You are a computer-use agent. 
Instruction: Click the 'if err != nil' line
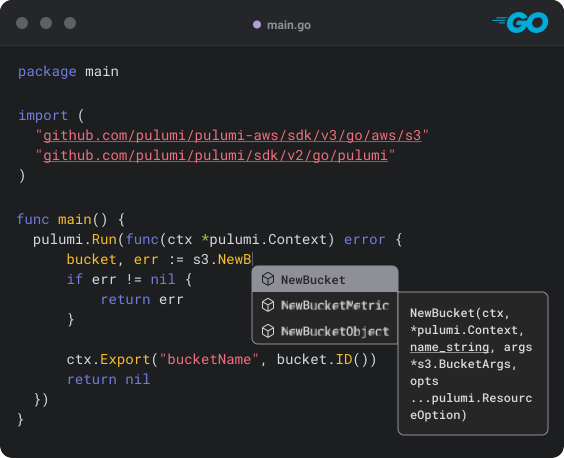(x=129, y=280)
